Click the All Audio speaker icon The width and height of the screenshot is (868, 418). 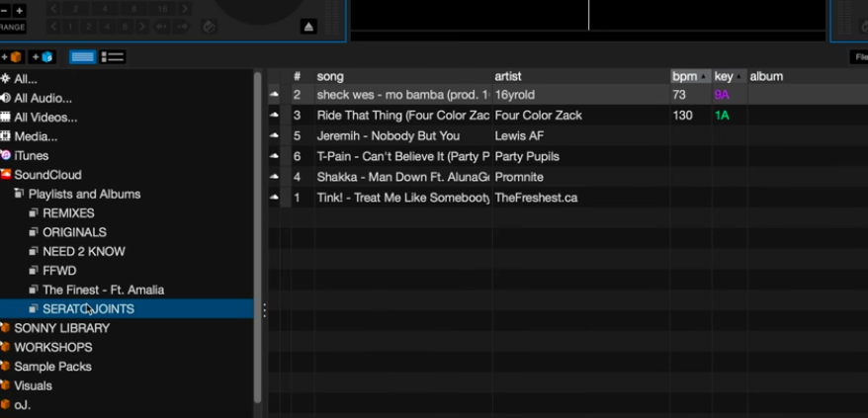click(6, 98)
